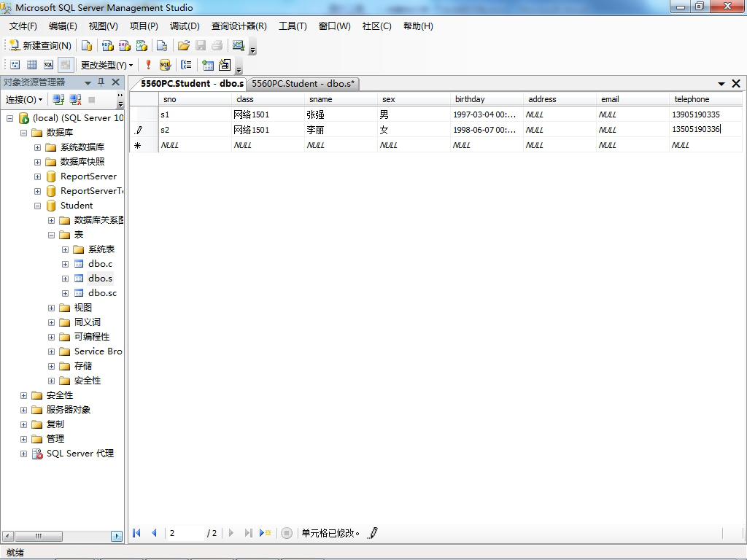
Task: Open the Edit (编辑) menu
Action: click(63, 26)
